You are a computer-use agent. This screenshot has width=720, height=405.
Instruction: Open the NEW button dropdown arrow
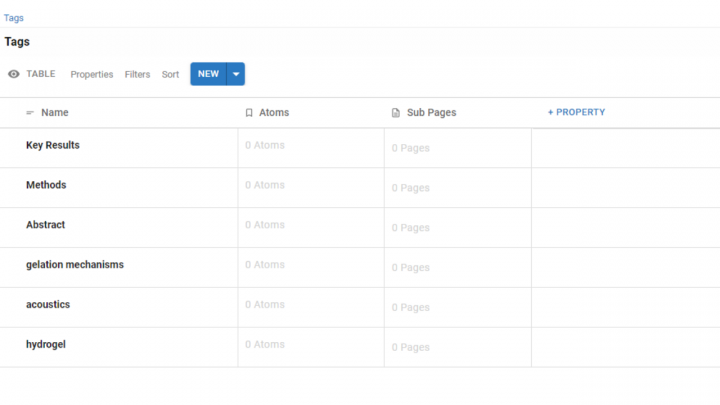(236, 74)
